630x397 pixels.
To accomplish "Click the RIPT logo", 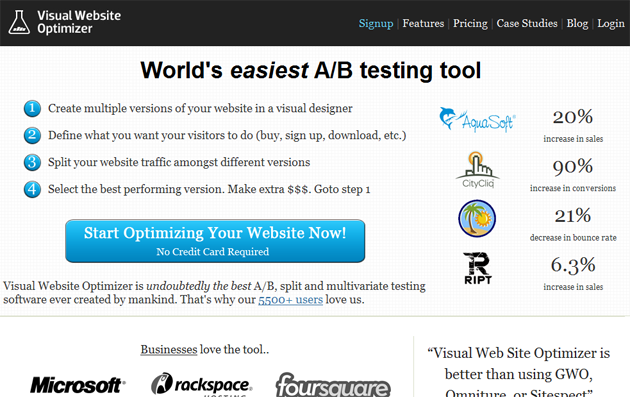I will [478, 268].
